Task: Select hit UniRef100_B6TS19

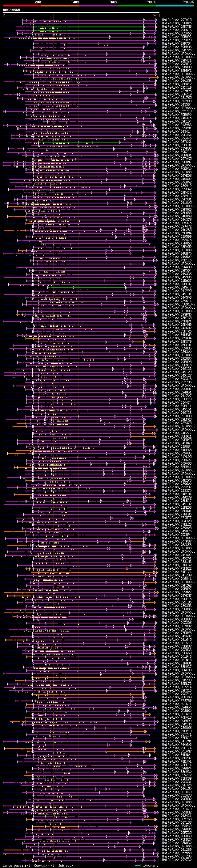Action: [x=177, y=643]
